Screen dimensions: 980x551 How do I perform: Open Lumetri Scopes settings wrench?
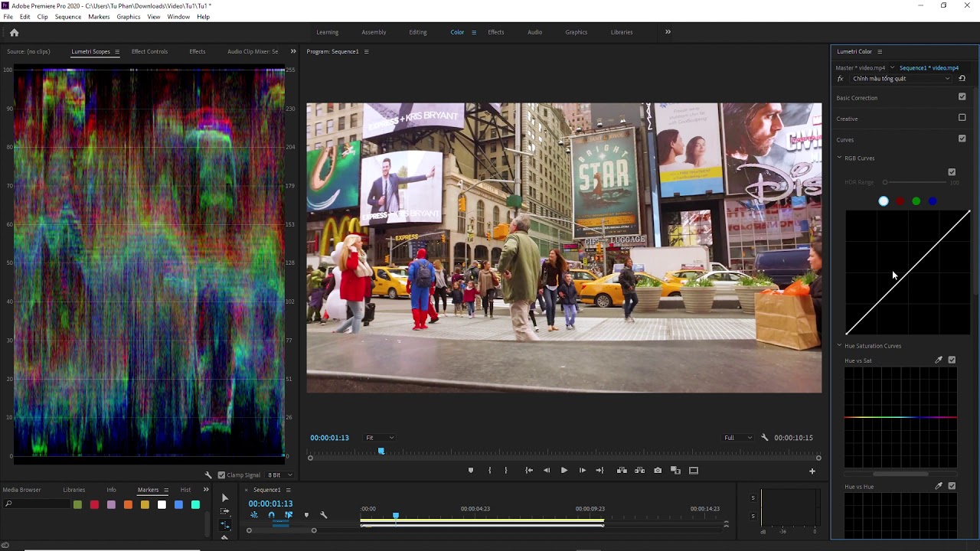click(x=208, y=475)
